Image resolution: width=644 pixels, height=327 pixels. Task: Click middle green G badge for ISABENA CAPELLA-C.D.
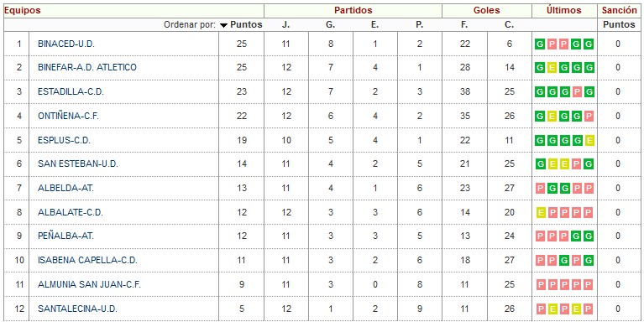pos(564,261)
